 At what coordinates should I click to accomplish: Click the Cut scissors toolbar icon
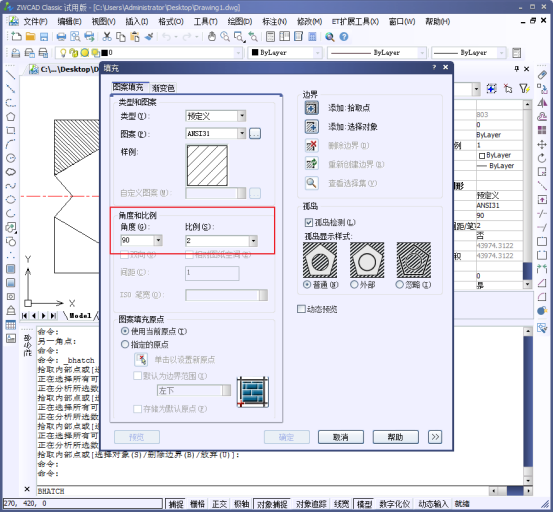pos(107,36)
